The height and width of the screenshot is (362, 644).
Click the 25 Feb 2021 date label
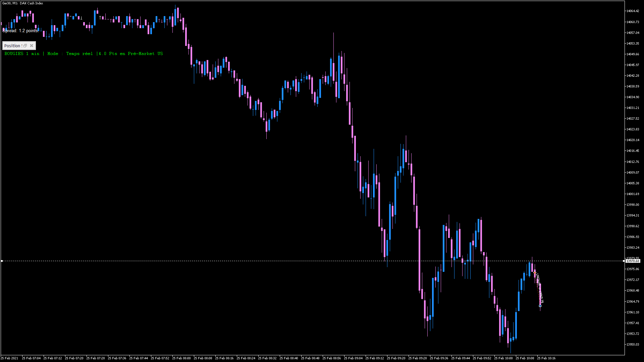9,358
